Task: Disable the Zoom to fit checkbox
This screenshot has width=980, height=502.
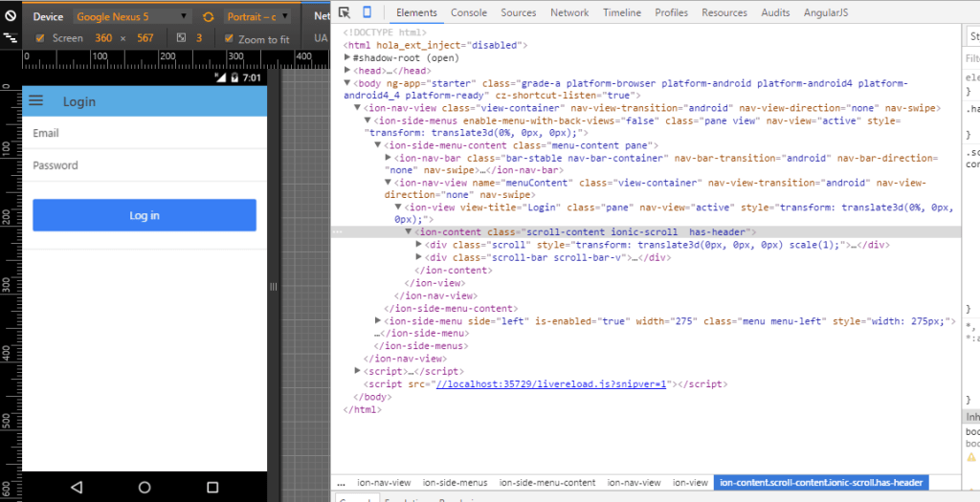Action: [x=228, y=38]
